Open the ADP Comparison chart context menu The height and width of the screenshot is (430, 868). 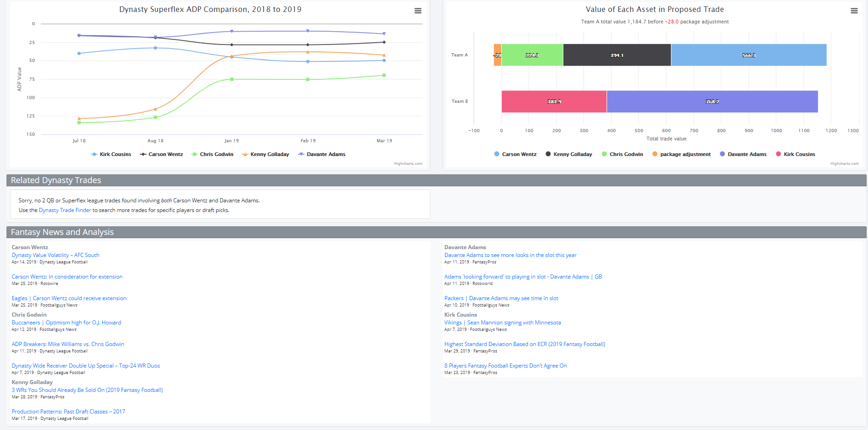(x=418, y=11)
